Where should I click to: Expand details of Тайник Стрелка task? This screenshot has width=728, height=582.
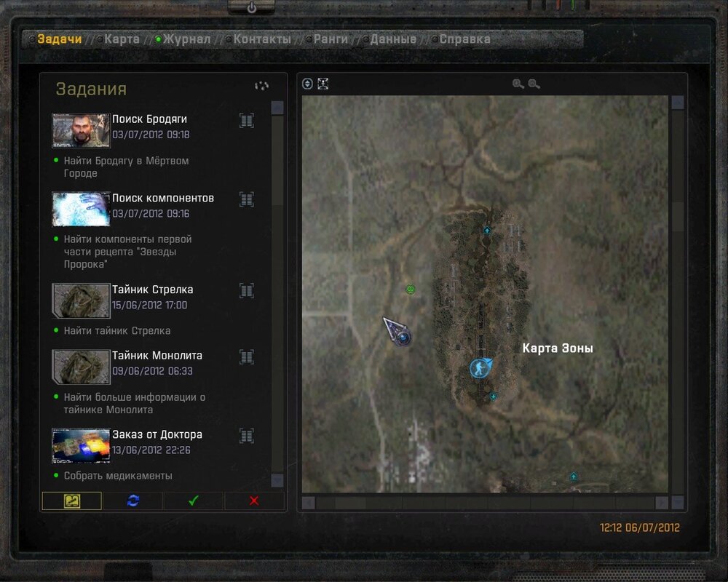247,291
